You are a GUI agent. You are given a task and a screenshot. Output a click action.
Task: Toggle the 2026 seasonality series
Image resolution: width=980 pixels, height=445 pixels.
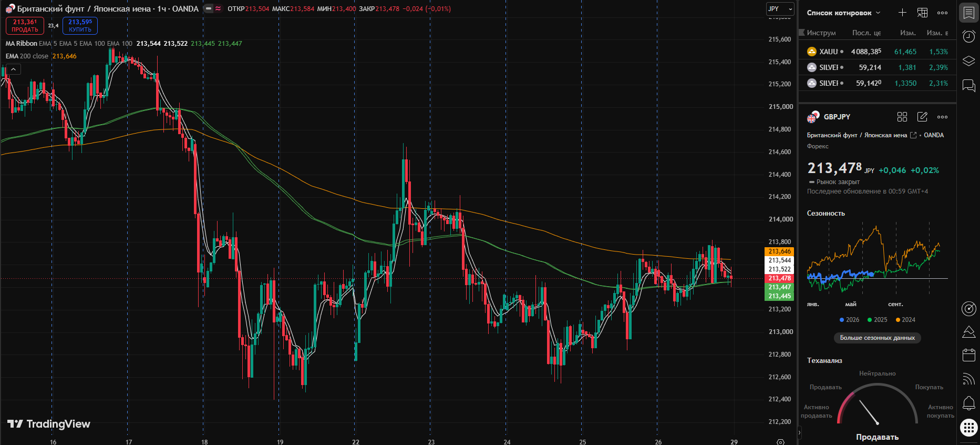coord(849,320)
